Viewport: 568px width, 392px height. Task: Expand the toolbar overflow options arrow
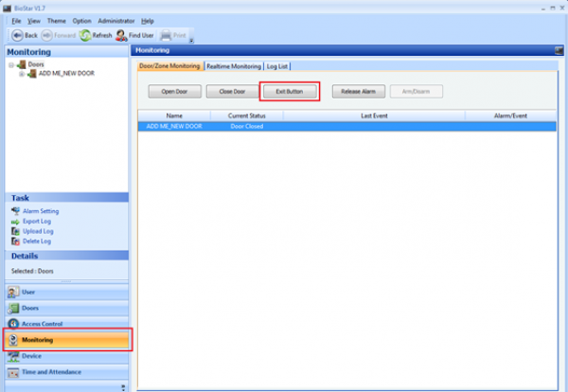[190, 40]
